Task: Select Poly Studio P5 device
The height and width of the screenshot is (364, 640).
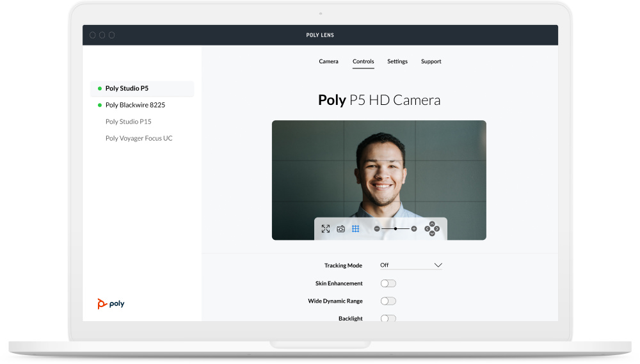Action: [142, 88]
